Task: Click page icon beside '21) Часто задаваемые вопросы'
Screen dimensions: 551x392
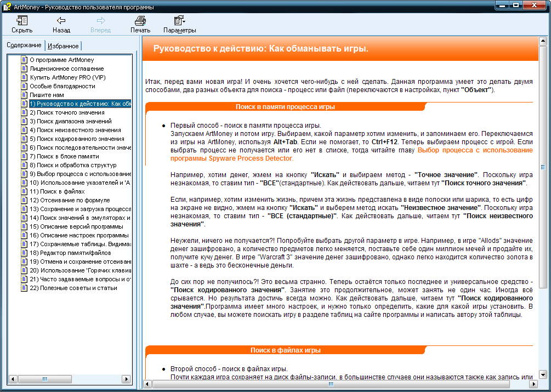Action: [x=24, y=279]
